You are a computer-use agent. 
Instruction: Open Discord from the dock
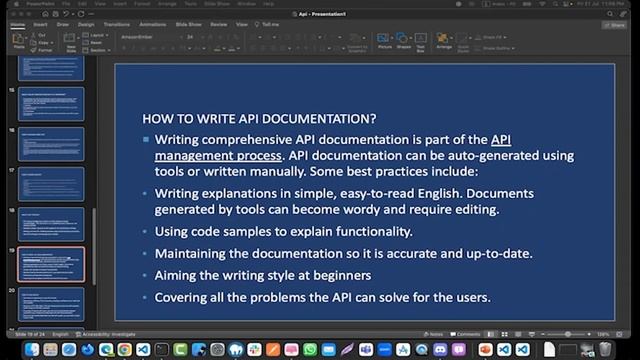click(x=440, y=349)
